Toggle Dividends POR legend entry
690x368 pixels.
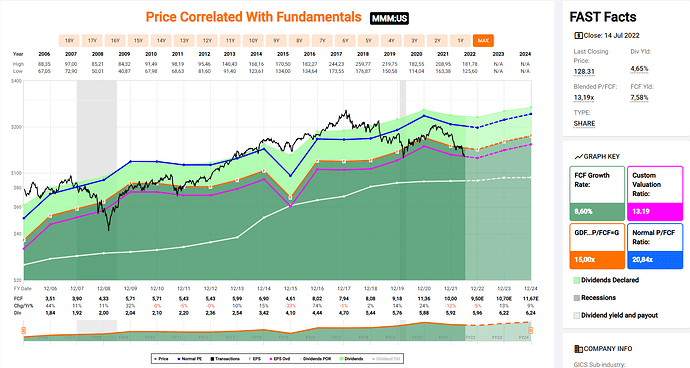pyautogui.click(x=314, y=359)
